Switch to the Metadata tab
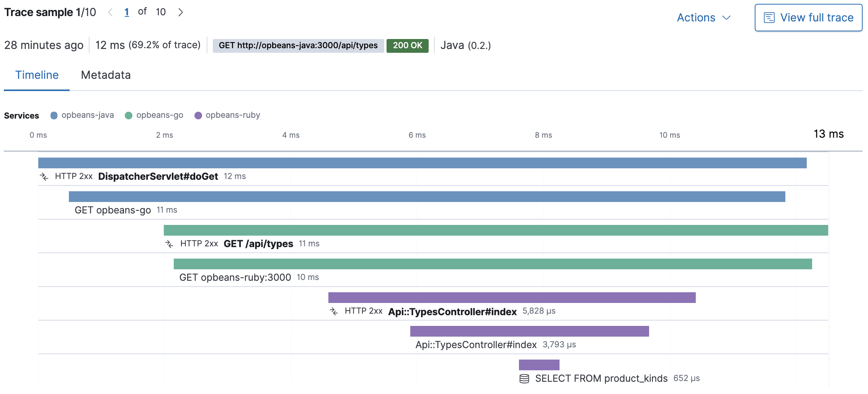The image size is (868, 394). tap(106, 75)
